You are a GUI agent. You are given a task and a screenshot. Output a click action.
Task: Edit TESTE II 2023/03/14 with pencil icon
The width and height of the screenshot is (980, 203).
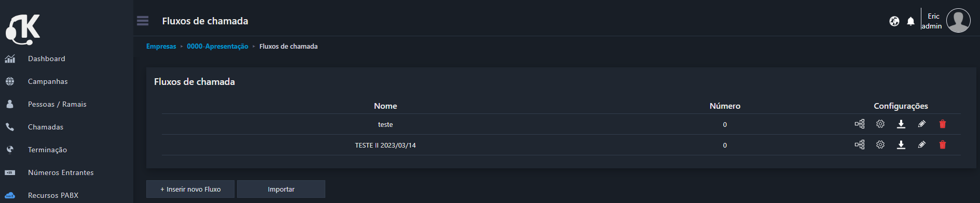[922, 144]
